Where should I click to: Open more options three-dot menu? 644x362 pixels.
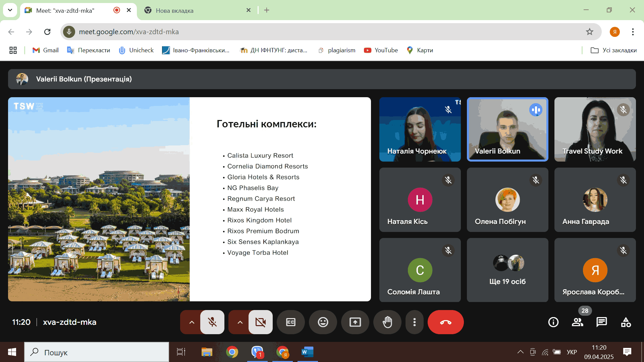point(415,322)
